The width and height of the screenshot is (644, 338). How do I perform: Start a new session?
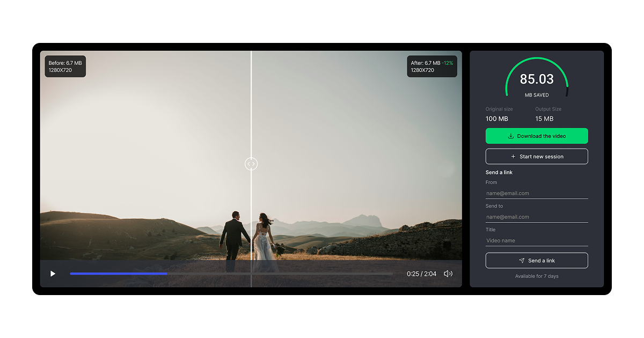(x=537, y=156)
